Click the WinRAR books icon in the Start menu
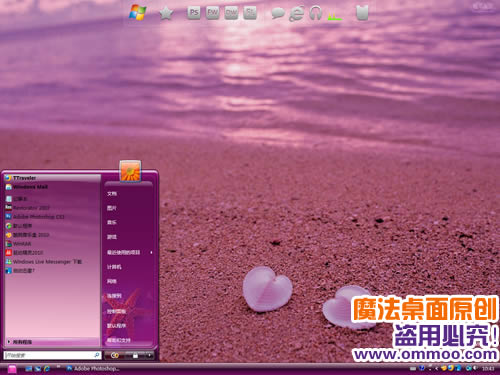 (x=8, y=244)
